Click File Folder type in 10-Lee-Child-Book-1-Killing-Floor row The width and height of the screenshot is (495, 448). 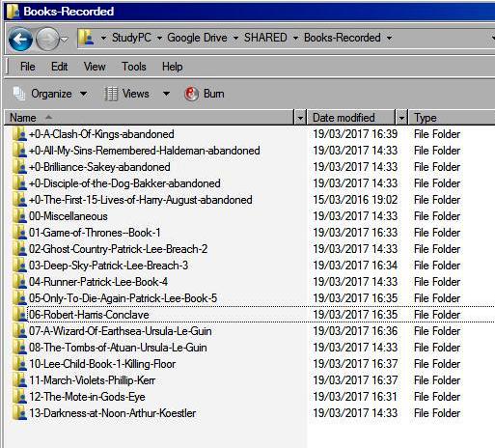(437, 364)
